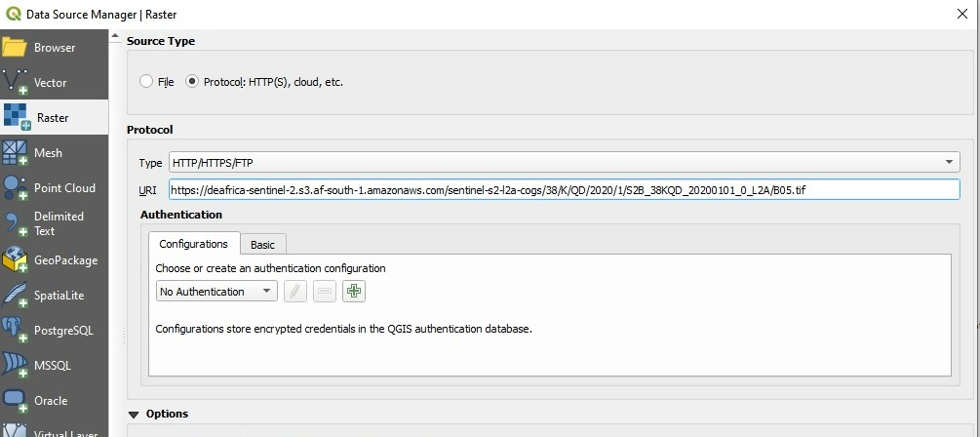Screen dimensions: 980x437
Task: Click inside the URI text field
Action: [564, 189]
